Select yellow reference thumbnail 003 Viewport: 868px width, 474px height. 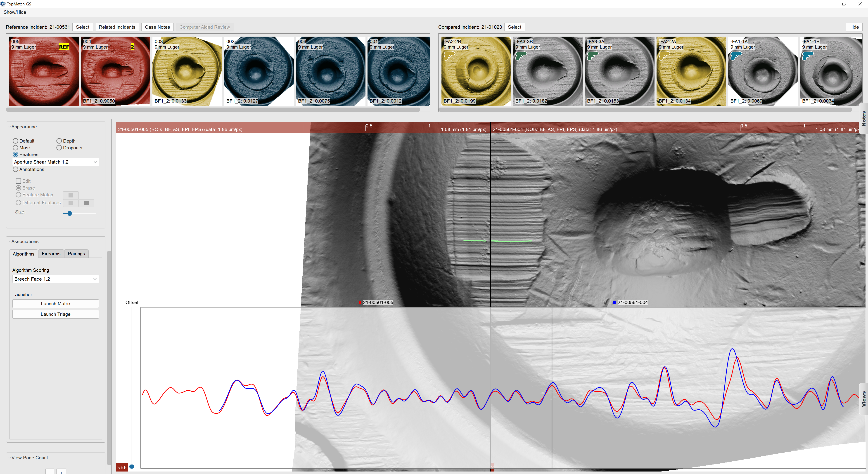point(187,71)
